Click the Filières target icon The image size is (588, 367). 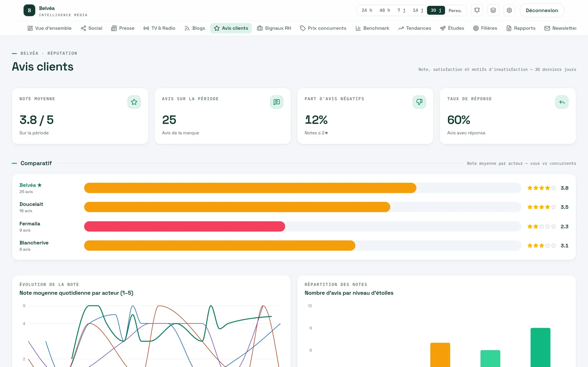pos(476,28)
